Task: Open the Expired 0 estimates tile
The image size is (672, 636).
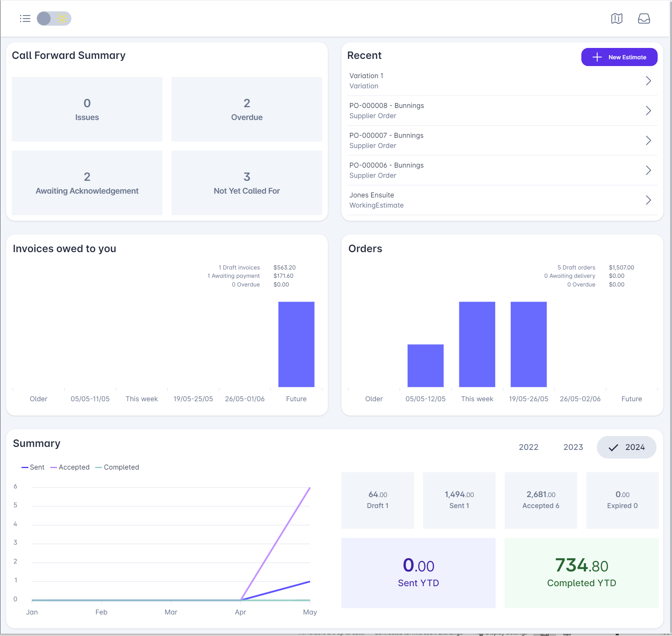Action: coord(622,500)
